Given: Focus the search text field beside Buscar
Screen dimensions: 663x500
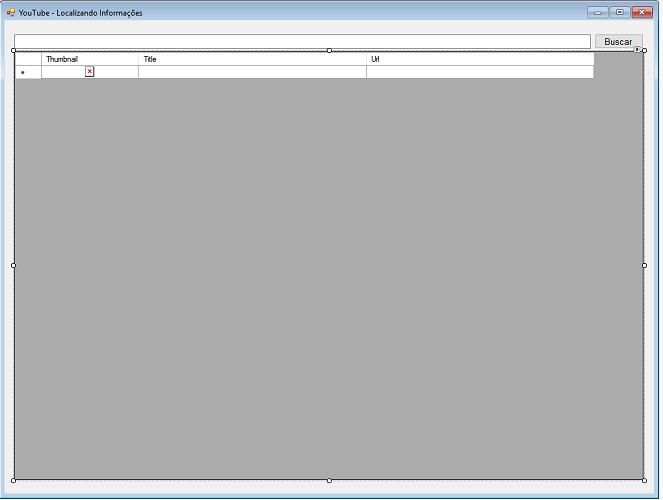Looking at the screenshot, I should pos(304,41).
